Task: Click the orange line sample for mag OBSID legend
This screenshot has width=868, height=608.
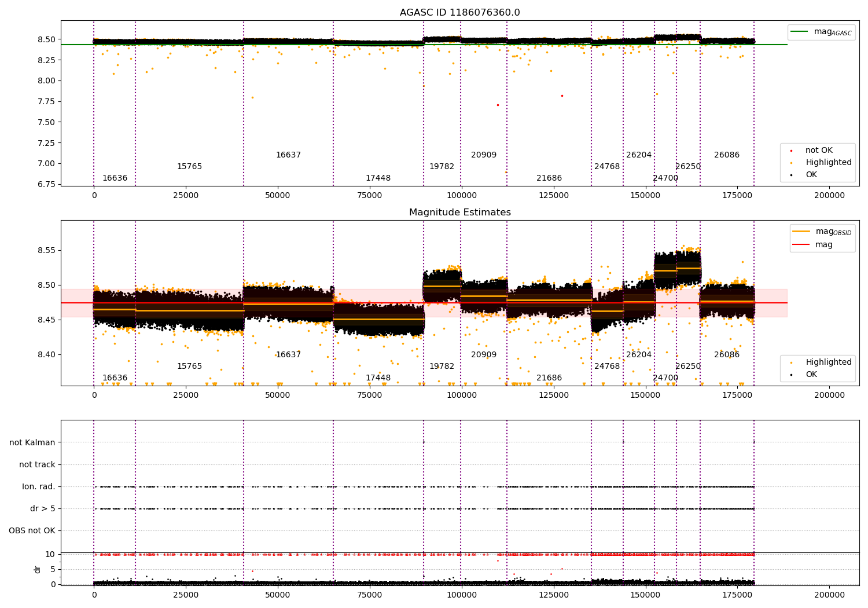Action: 801,232
